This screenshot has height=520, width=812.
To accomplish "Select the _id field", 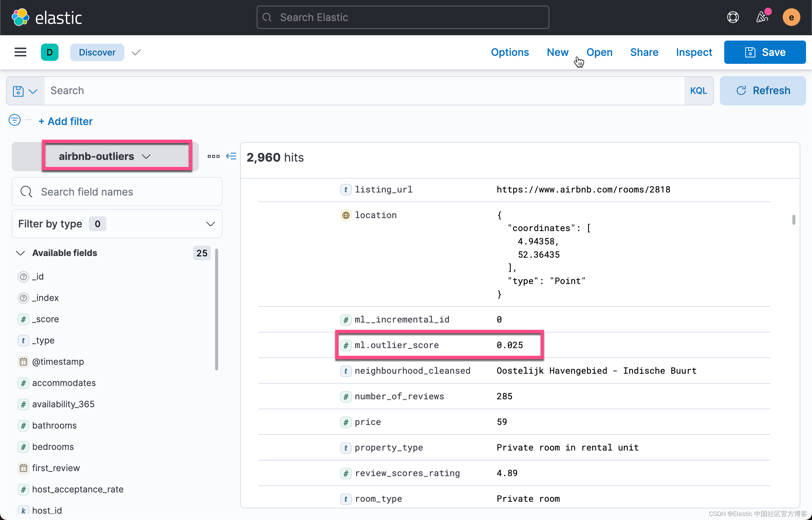I will pos(38,277).
